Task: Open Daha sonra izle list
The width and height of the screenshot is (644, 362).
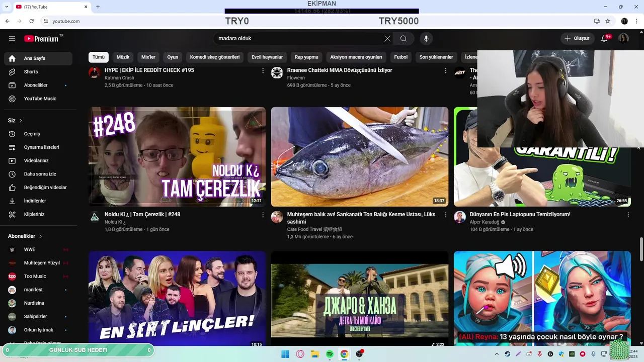Action: pyautogui.click(x=38, y=174)
